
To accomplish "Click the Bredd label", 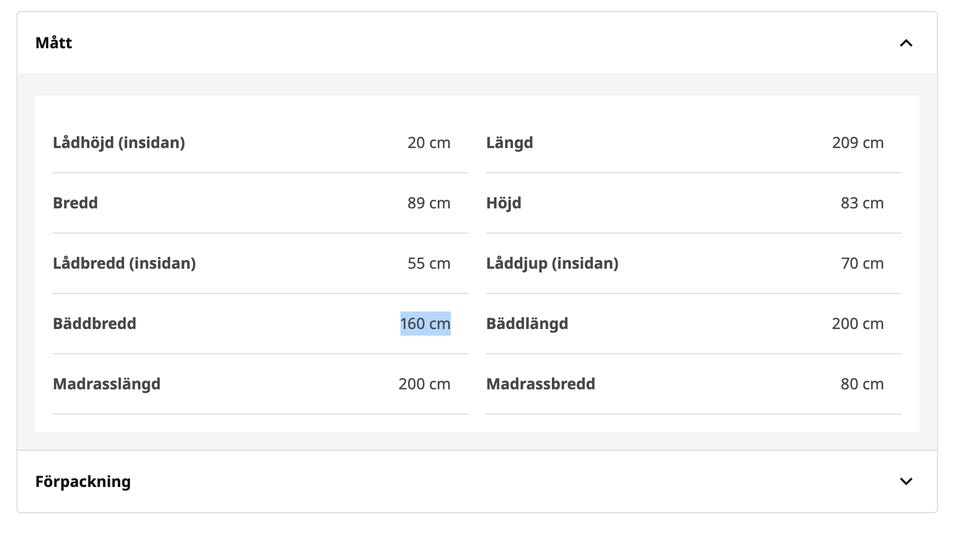I will [x=75, y=203].
